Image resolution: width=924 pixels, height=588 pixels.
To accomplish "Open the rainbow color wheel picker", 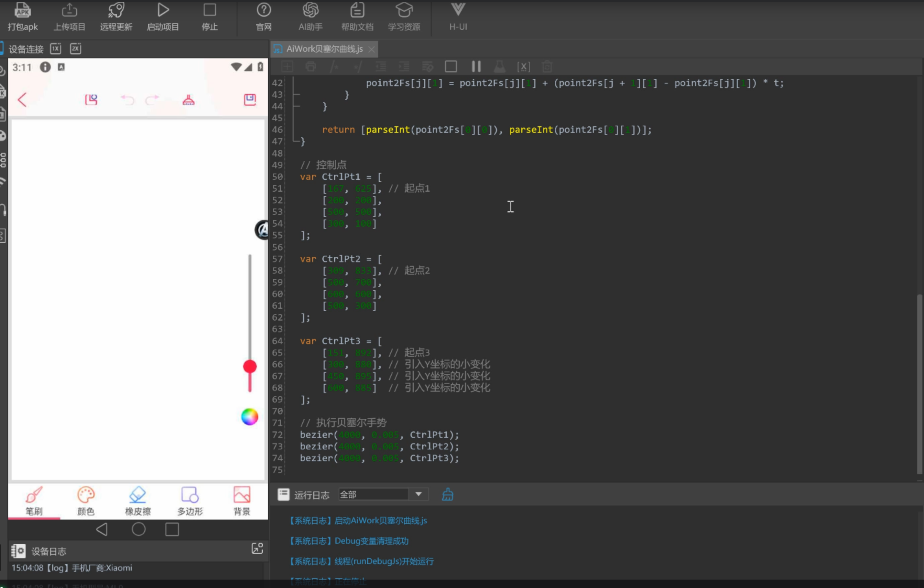I will [x=250, y=417].
